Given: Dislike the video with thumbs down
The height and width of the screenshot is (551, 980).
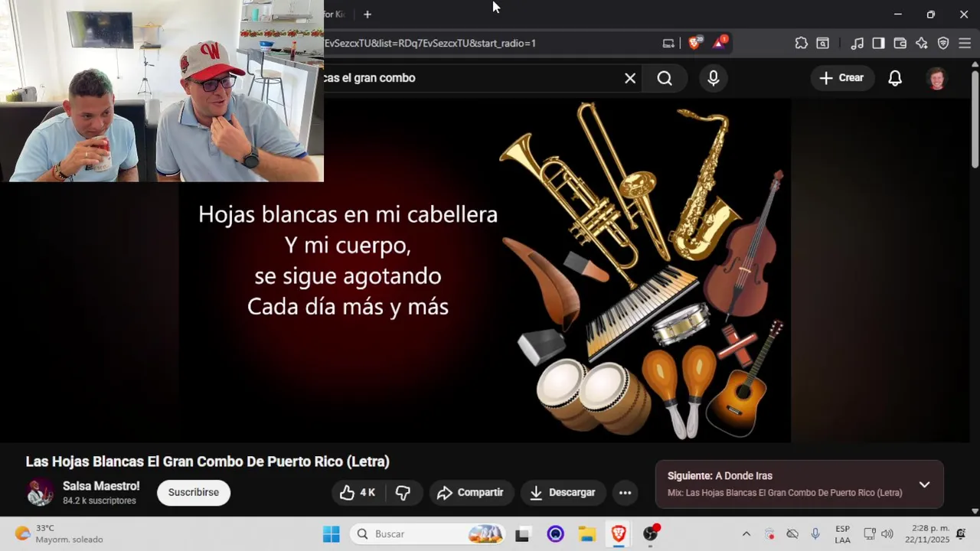Looking at the screenshot, I should coord(403,493).
